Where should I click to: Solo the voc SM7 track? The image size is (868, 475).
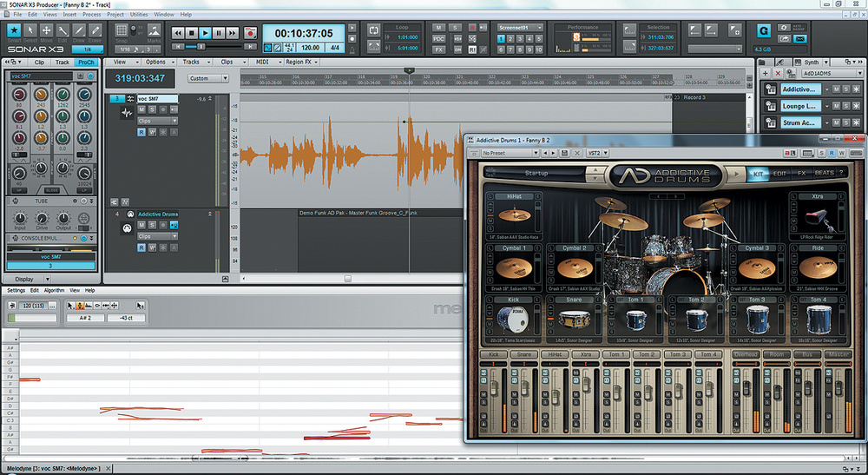152,109
